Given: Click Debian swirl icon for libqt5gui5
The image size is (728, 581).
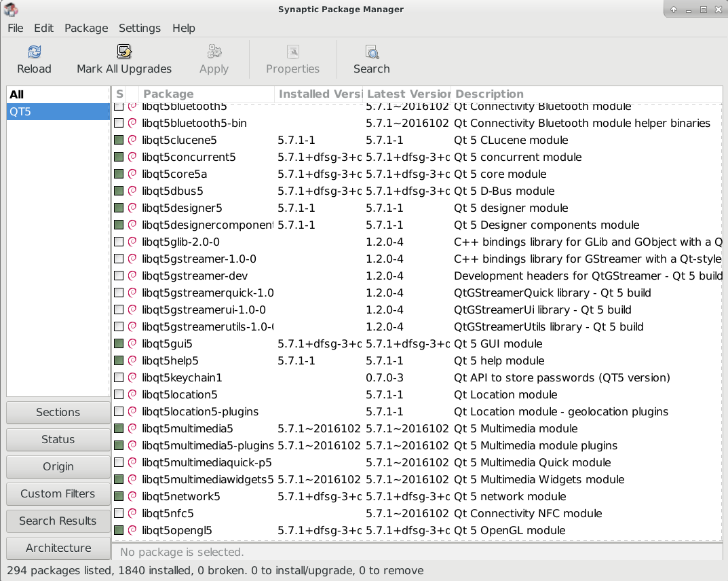Looking at the screenshot, I should pos(132,343).
